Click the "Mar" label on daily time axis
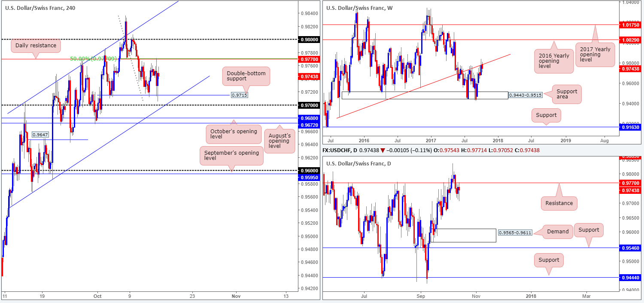 tap(586, 296)
